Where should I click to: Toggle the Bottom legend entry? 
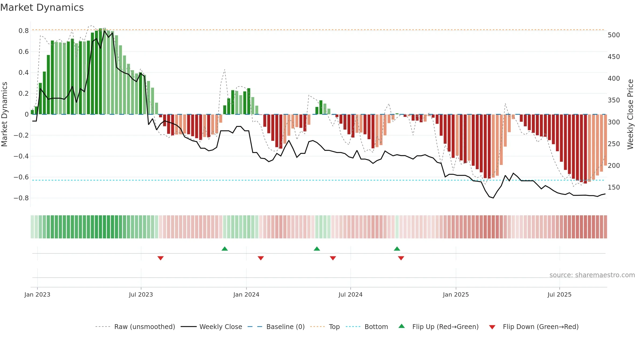point(367,327)
